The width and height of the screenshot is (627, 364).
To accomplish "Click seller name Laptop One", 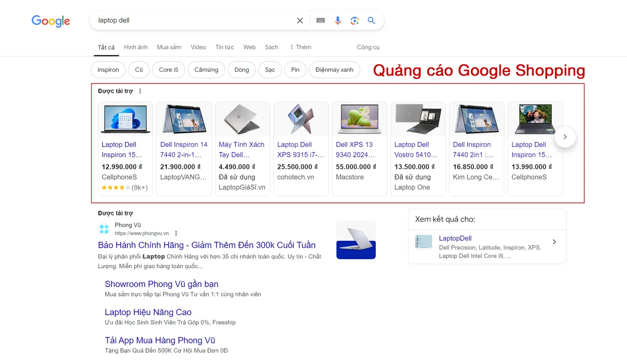I will click(412, 187).
